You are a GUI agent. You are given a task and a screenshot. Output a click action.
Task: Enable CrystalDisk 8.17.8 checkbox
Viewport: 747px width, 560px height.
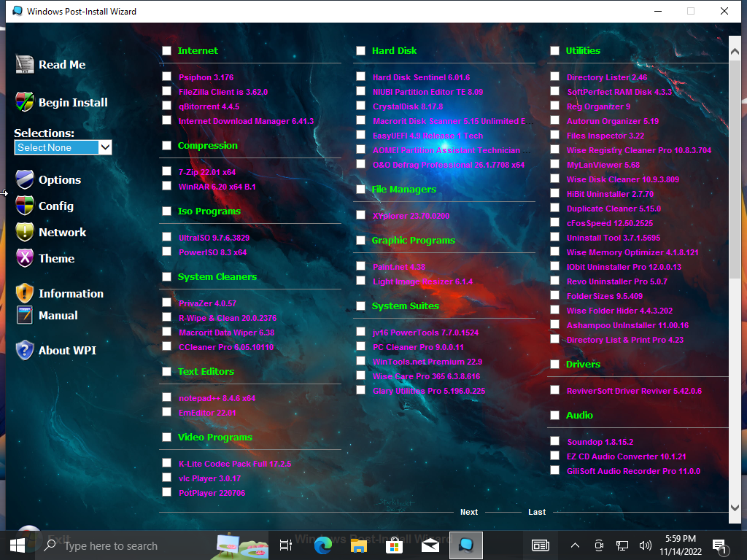[x=360, y=106]
